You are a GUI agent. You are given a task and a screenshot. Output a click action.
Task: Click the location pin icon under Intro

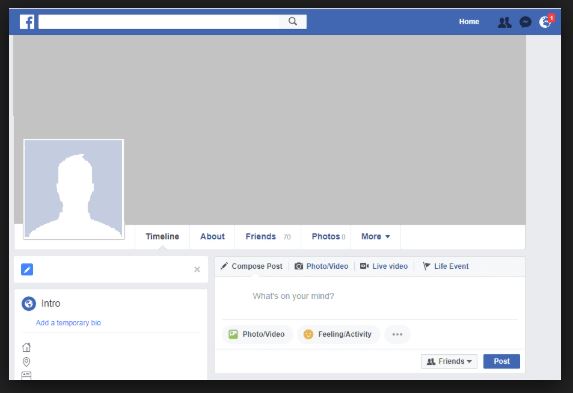26,362
